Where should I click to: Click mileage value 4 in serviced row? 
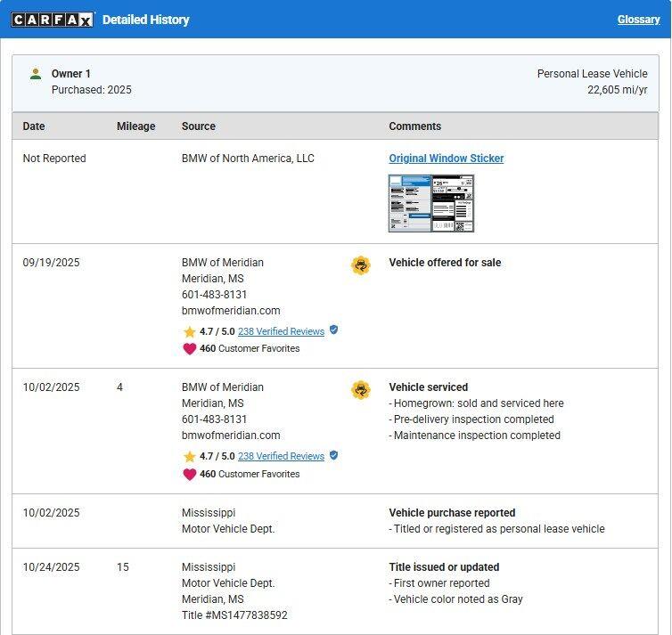(119, 387)
